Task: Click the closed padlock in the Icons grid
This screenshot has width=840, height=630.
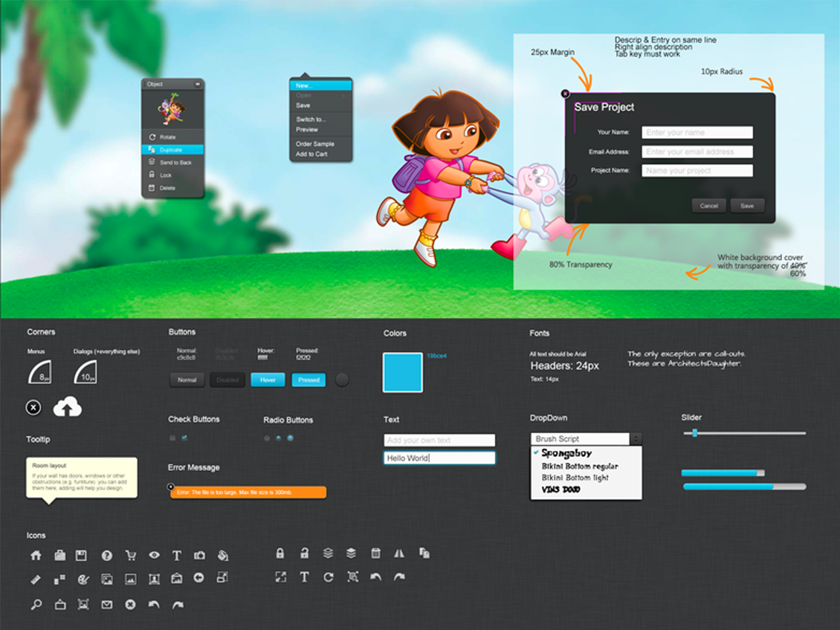Action: [280, 553]
